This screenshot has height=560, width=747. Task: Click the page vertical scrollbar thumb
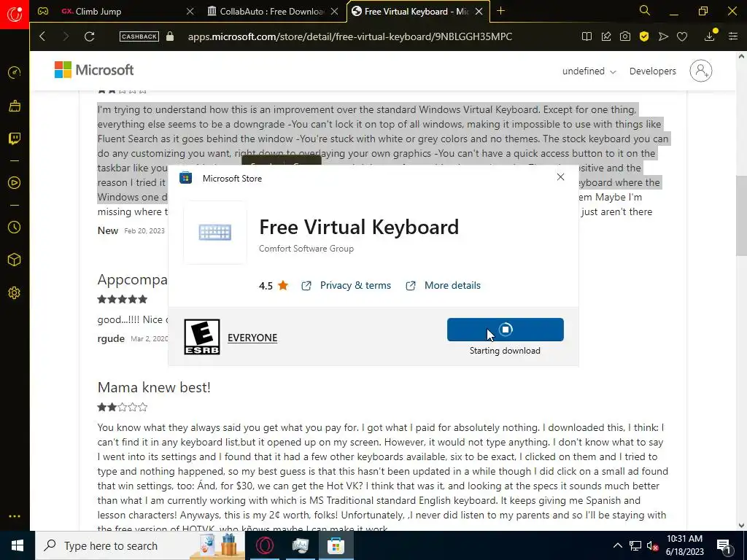pos(741,217)
